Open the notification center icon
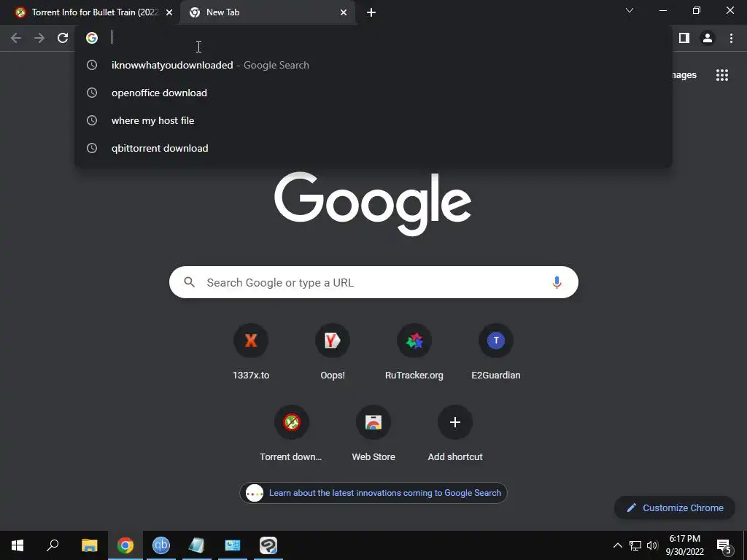This screenshot has height=560, width=747. pyautogui.click(x=724, y=545)
